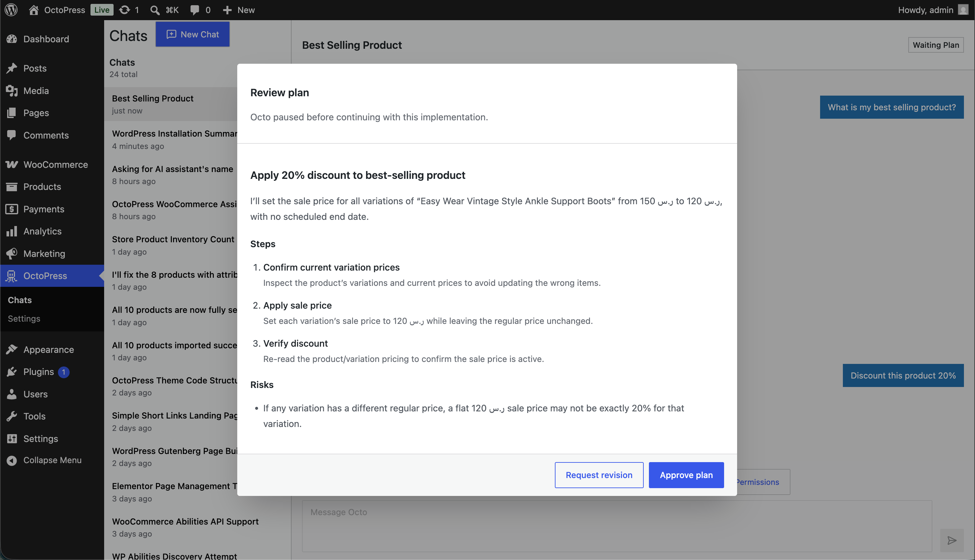975x560 pixels.
Task: Click the Payments dollar icon
Action: click(11, 209)
